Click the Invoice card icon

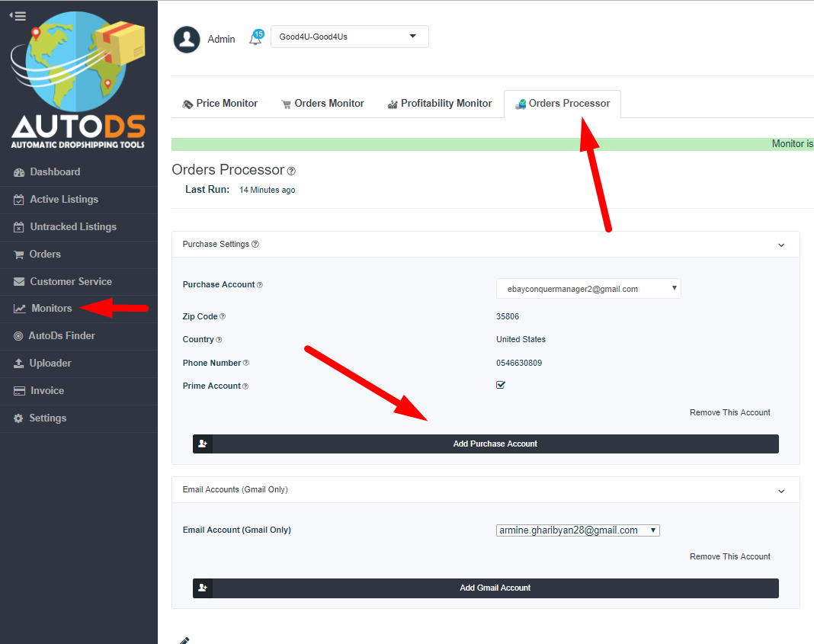pyautogui.click(x=19, y=391)
